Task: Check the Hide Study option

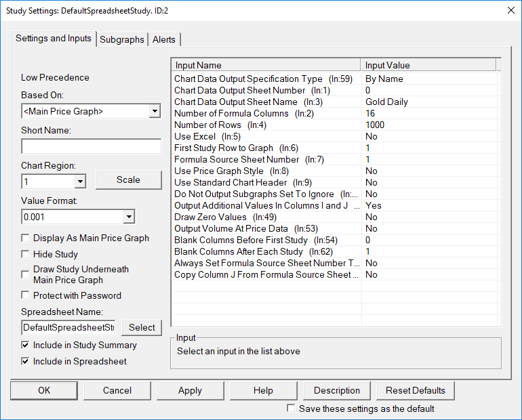Action: [26, 255]
